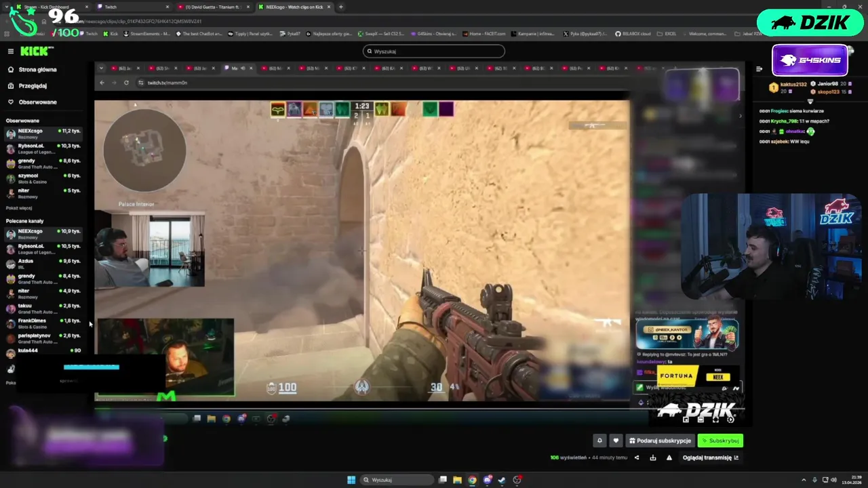Open the tab search dropdown

[5, 7]
